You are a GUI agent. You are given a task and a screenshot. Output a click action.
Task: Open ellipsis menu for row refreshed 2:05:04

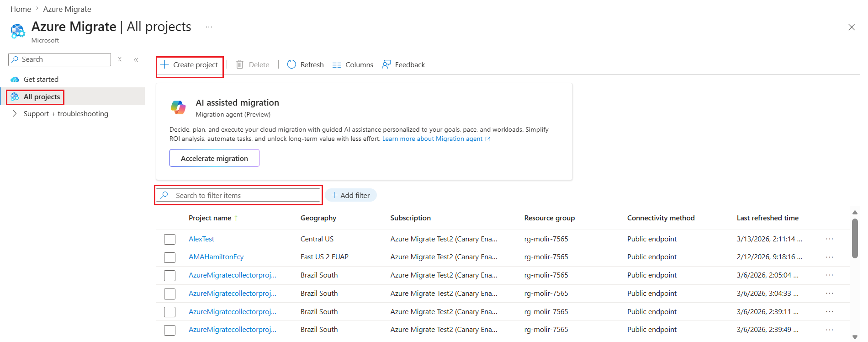[x=830, y=275]
